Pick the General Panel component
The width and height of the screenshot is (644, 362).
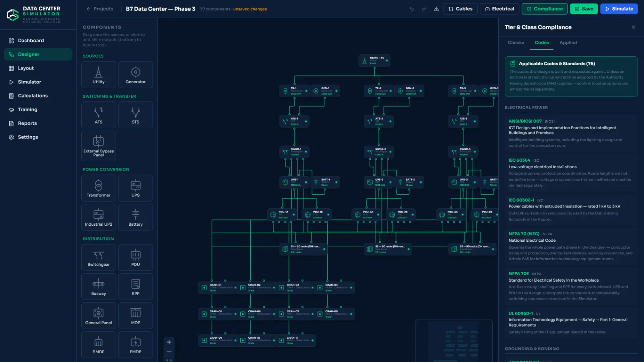99,316
